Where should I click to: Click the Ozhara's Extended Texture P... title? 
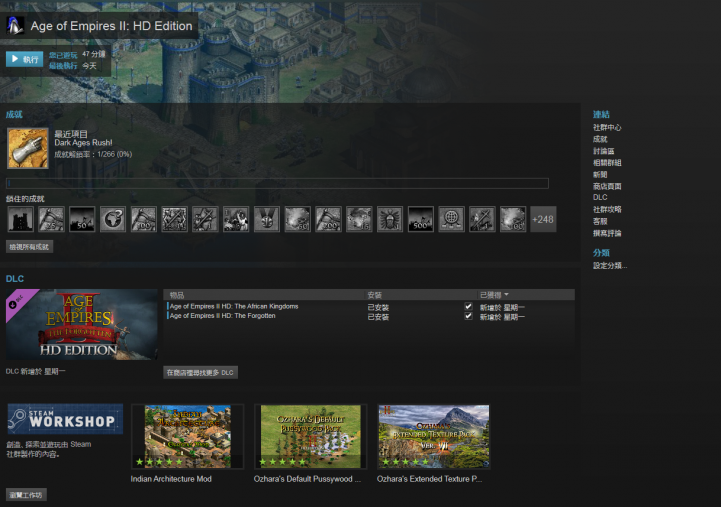pyautogui.click(x=429, y=479)
